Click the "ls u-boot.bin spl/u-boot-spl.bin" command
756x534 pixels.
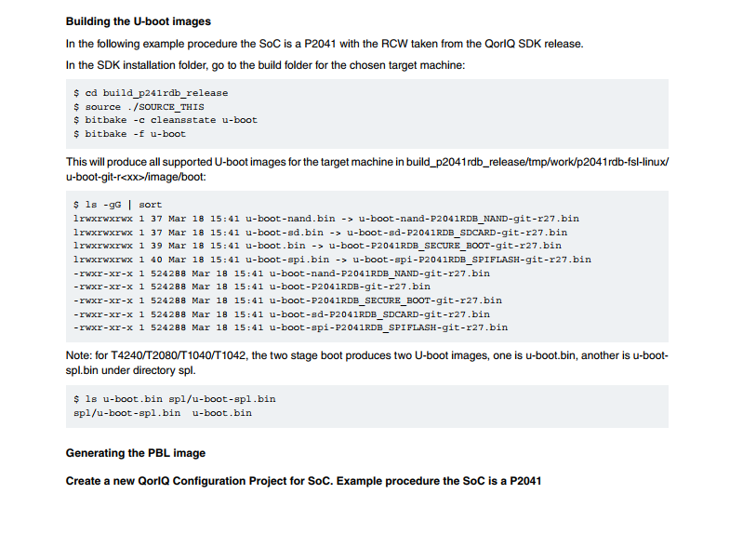click(174, 399)
